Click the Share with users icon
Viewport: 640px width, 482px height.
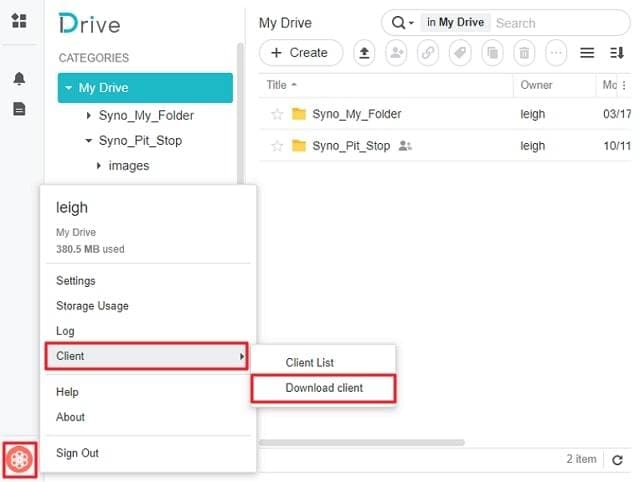[x=396, y=53]
